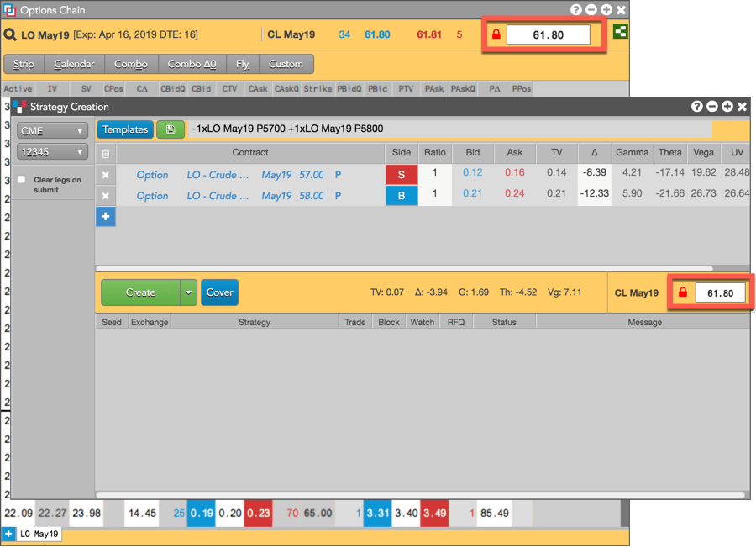This screenshot has width=756, height=548.
Task: Click the 3.31 put bid cell at strike 65.00
Action: point(377,514)
